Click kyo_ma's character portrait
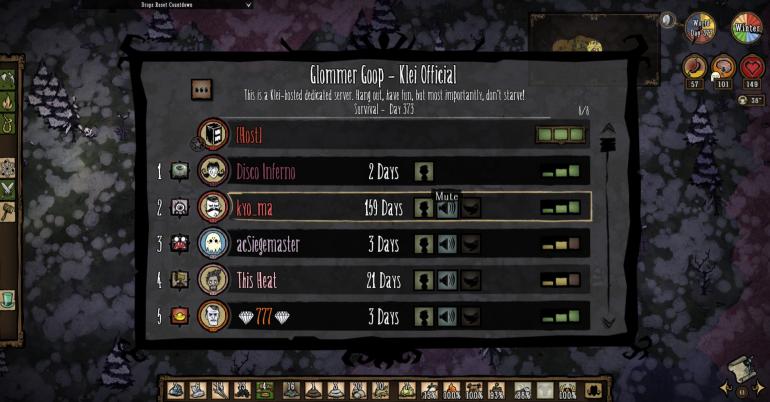Image resolution: width=770 pixels, height=402 pixels. tap(213, 207)
